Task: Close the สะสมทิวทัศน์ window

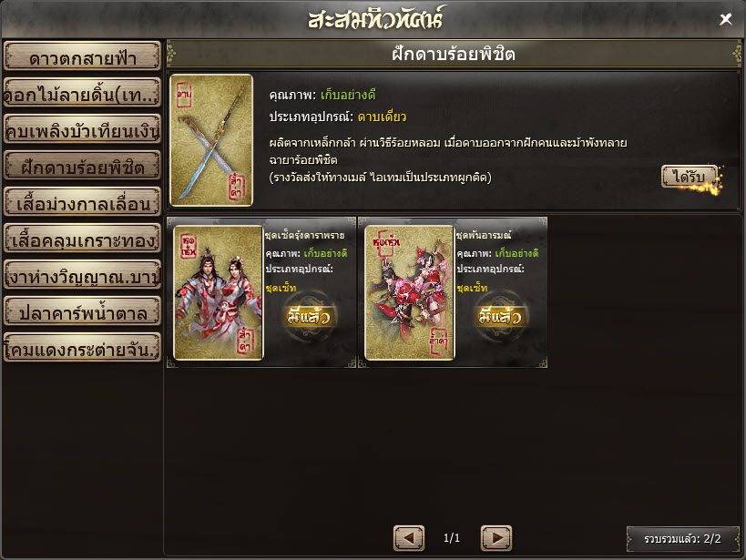Action: (x=726, y=19)
